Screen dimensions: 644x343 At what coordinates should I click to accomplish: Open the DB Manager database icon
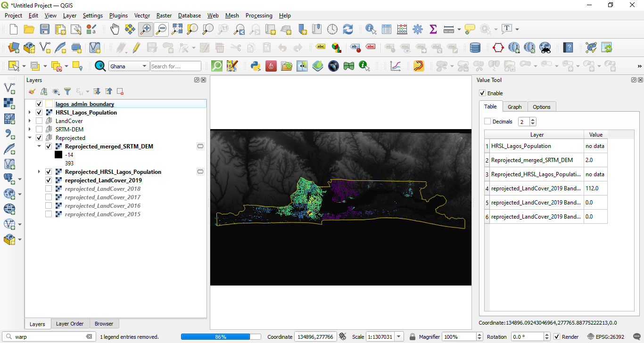point(475,48)
